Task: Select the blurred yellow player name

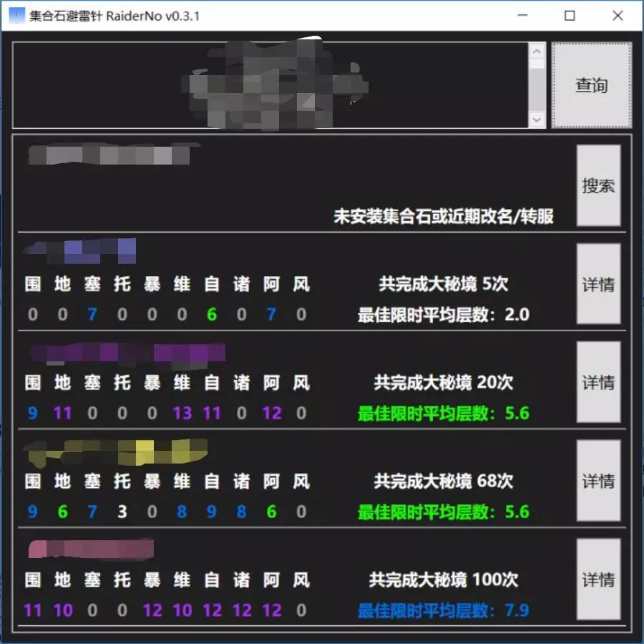Action: tap(116, 453)
